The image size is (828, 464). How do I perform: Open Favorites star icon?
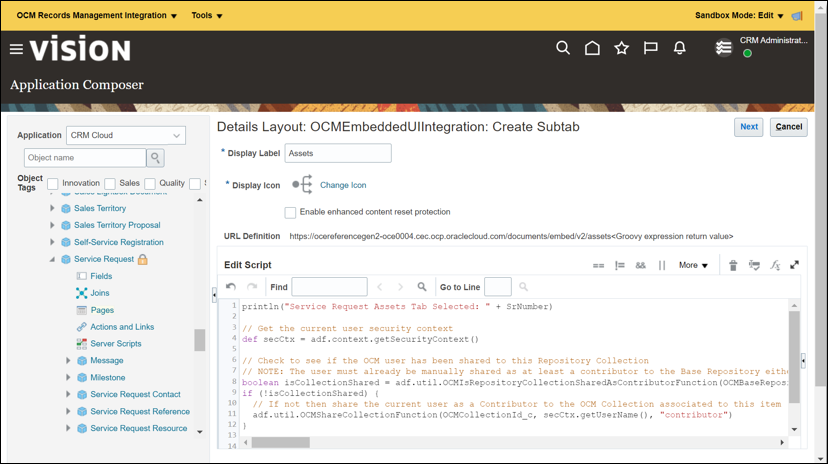click(622, 48)
